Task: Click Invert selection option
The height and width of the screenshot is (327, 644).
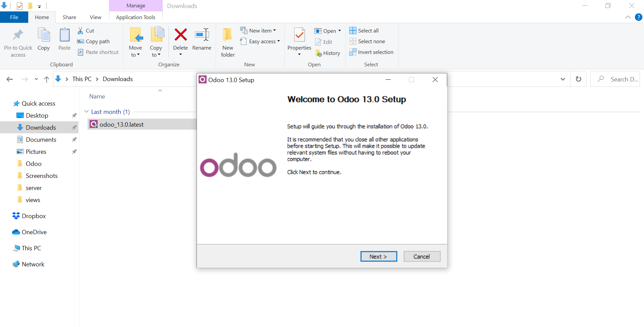Action: [371, 52]
